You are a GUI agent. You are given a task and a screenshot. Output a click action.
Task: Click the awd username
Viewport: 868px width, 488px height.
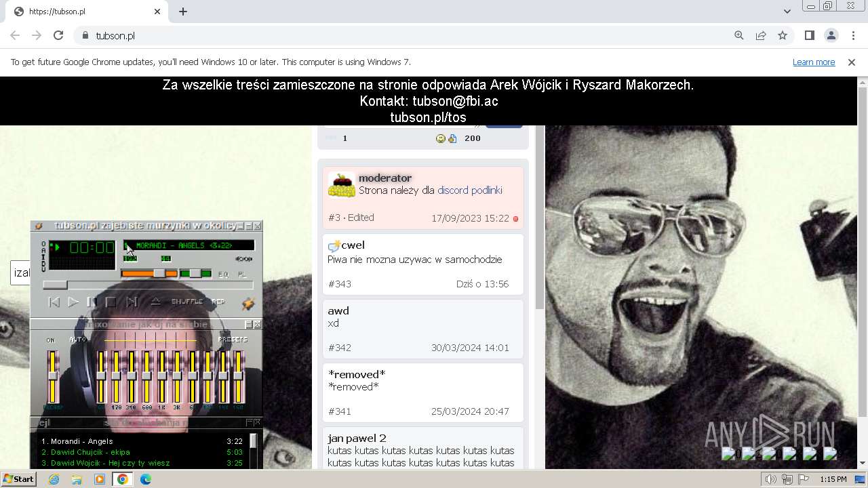point(338,311)
